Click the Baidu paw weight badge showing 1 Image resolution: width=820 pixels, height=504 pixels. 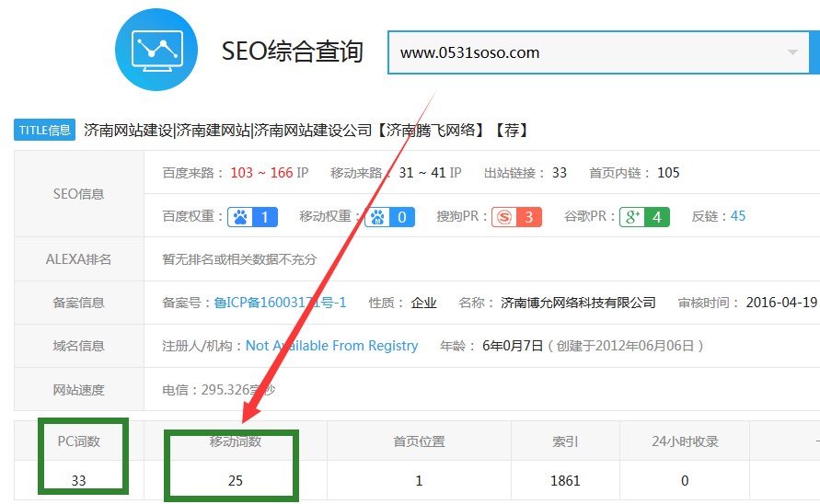pyautogui.click(x=252, y=217)
